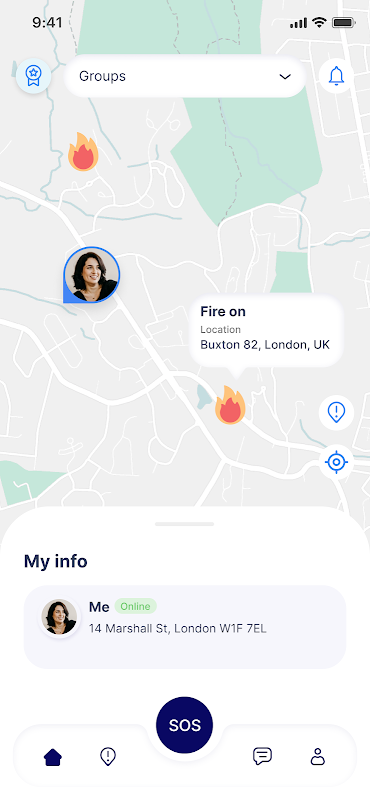Open notifications bell icon

[336, 76]
